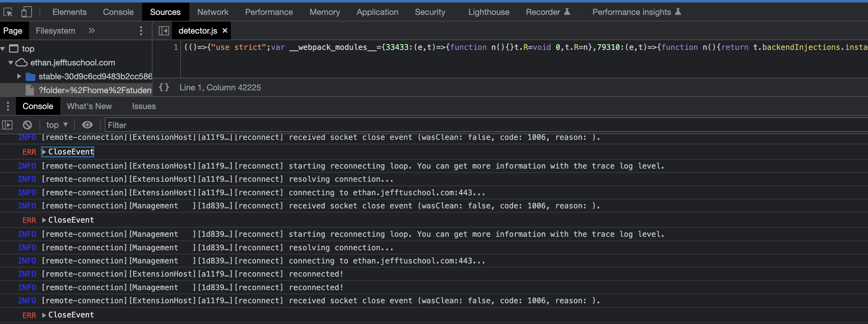Expand the last CloseEvent error at bottom

pyautogui.click(x=44, y=315)
